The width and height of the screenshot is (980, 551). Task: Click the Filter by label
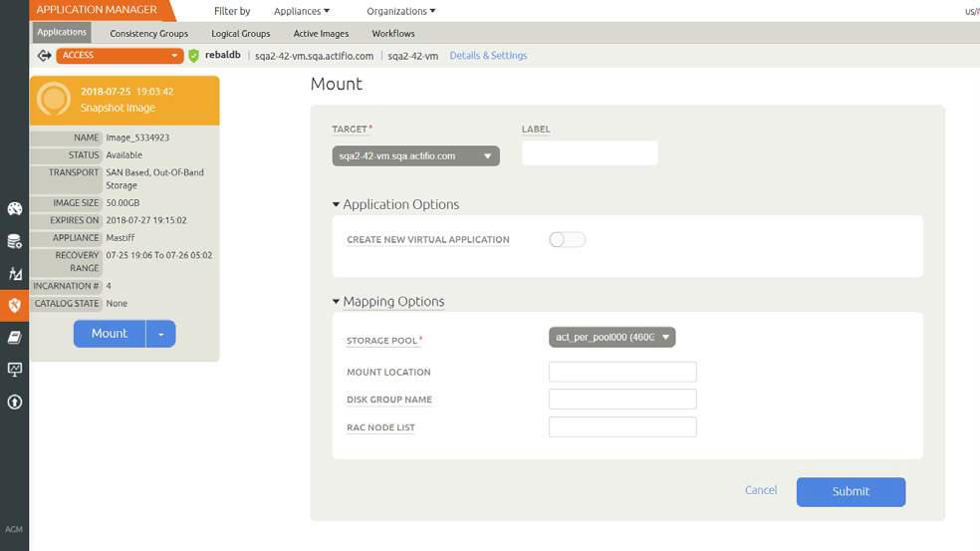tap(232, 11)
